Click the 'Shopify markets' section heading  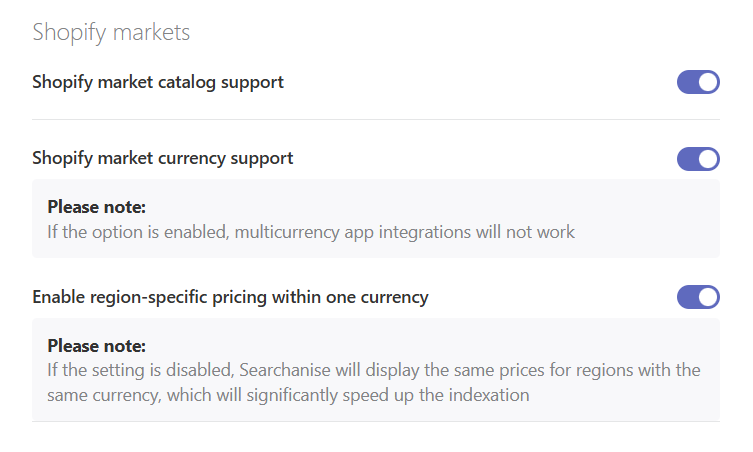[111, 32]
